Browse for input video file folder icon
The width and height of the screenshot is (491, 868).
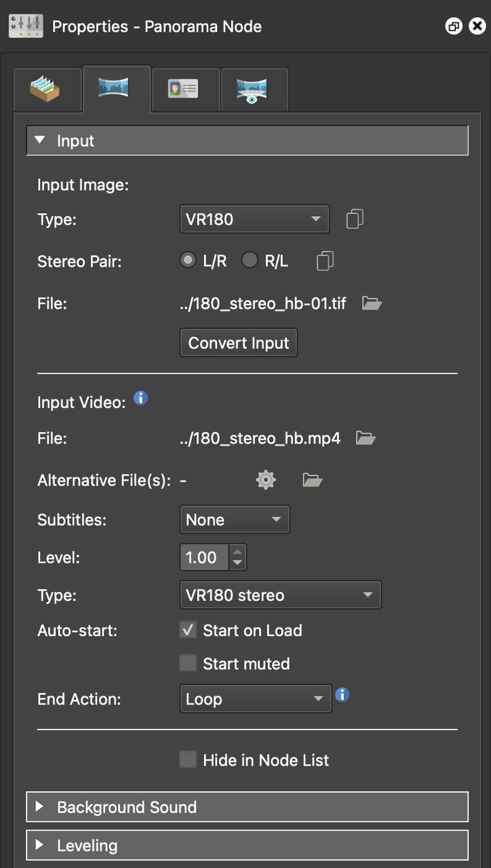(x=366, y=438)
